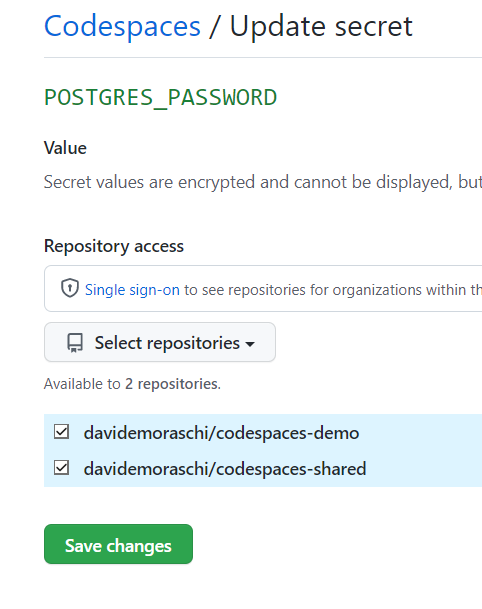Image resolution: width=482 pixels, height=609 pixels.
Task: Click the shield lock icon
Action: coord(70,289)
